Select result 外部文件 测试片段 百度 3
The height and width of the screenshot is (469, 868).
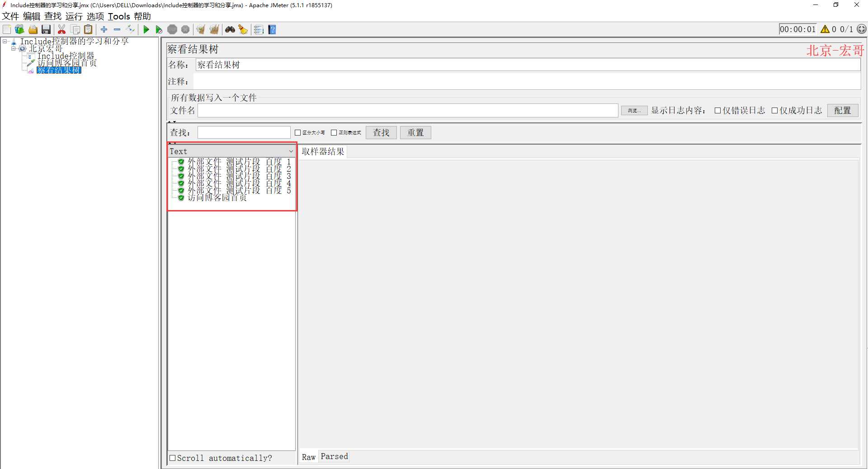239,176
